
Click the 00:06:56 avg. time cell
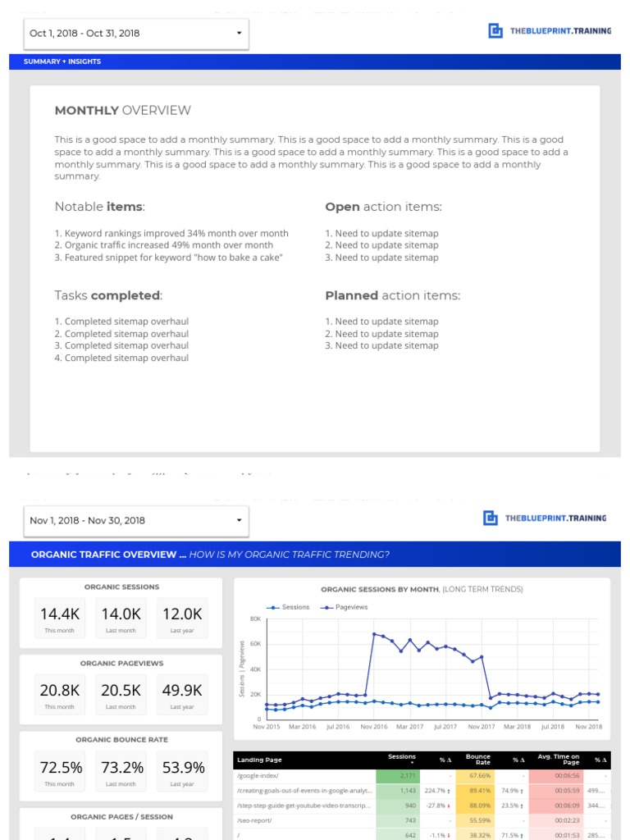coord(556,775)
